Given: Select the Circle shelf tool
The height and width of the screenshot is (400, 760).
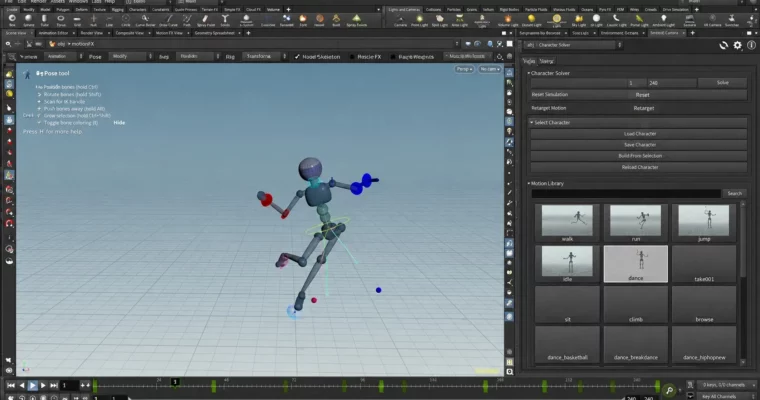Looking at the screenshot, I should 126,20.
